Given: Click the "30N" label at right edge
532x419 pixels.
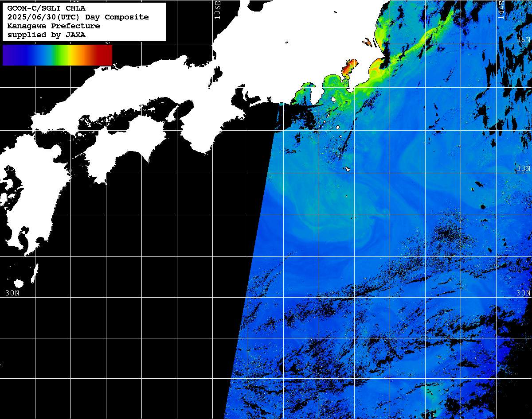Looking at the screenshot, I should click(x=523, y=293).
